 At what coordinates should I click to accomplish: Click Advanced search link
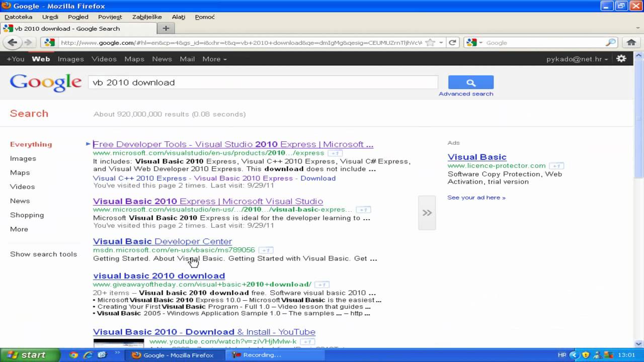pos(466,94)
